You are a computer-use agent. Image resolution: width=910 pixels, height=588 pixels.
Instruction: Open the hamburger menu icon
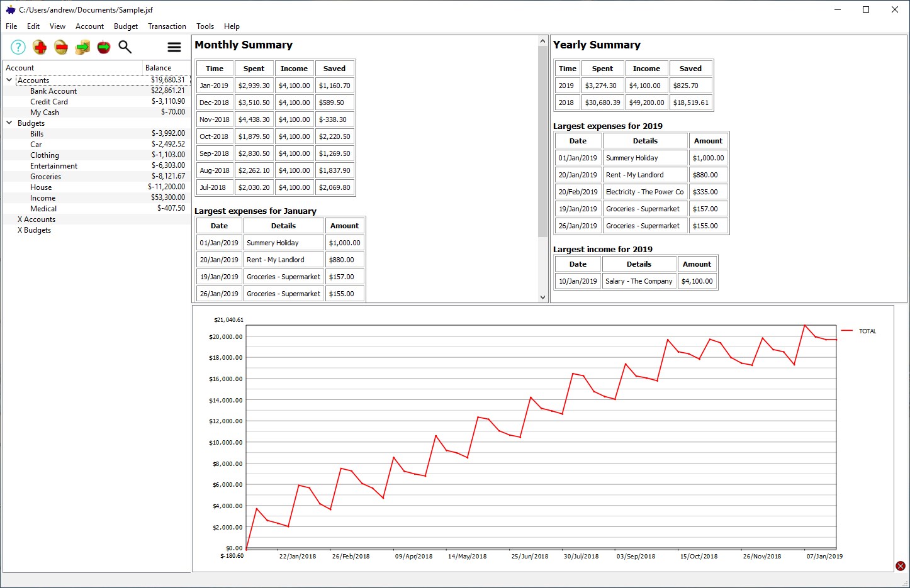(174, 47)
